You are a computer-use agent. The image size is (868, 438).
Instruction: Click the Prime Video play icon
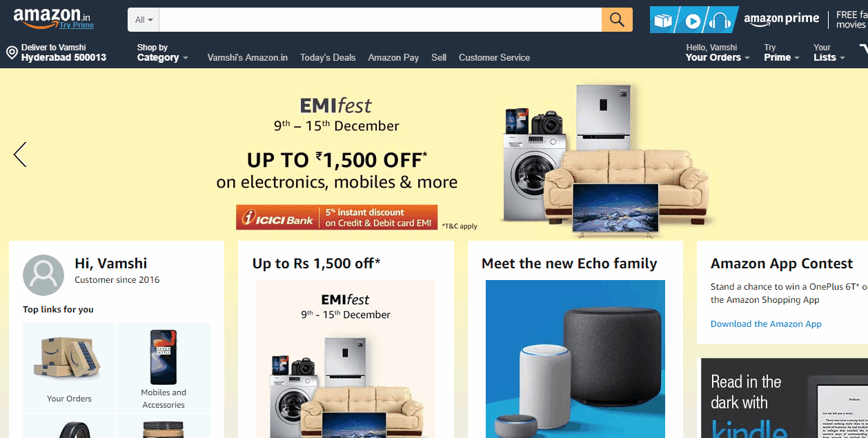click(x=693, y=21)
